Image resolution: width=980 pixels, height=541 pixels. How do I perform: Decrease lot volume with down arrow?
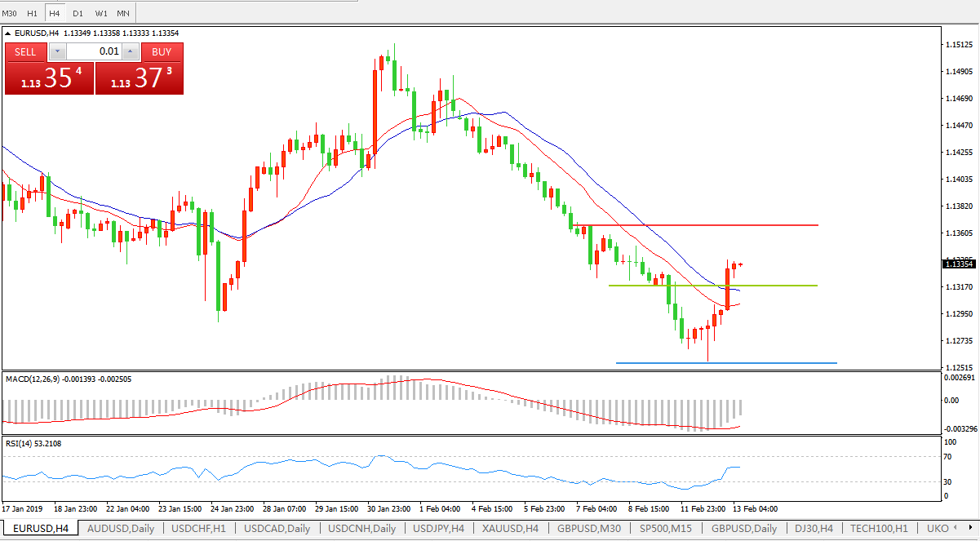(57, 51)
